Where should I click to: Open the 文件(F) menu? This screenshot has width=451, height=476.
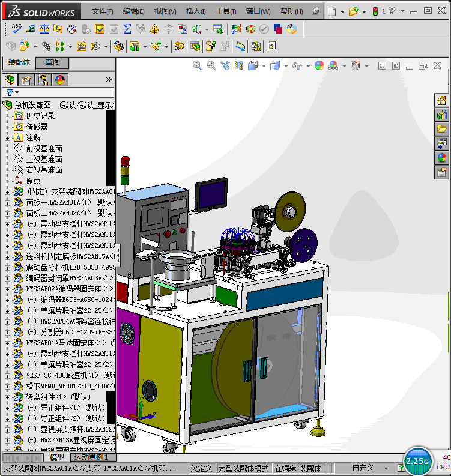102,11
